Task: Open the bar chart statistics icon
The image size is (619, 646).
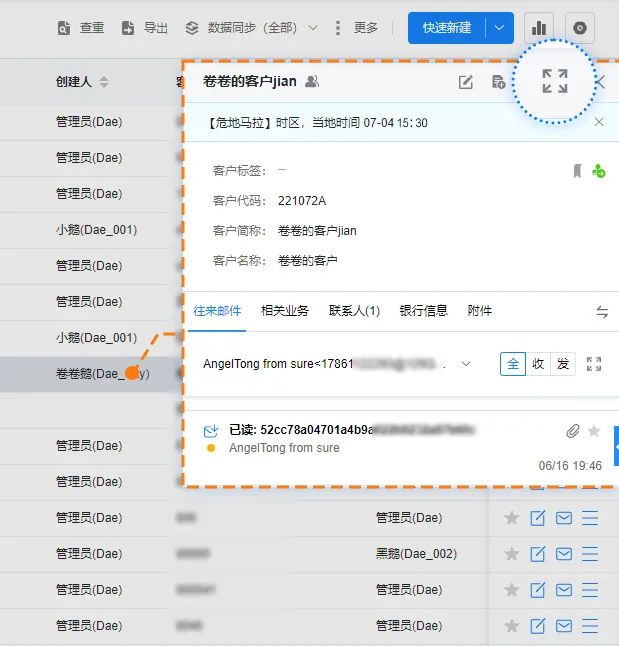Action: pyautogui.click(x=539, y=28)
